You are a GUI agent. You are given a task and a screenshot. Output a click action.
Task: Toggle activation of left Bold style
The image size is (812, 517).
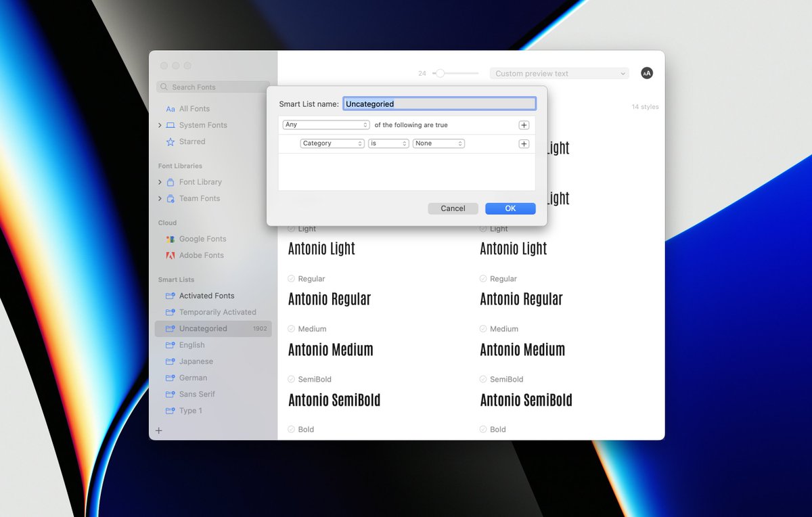tap(292, 429)
